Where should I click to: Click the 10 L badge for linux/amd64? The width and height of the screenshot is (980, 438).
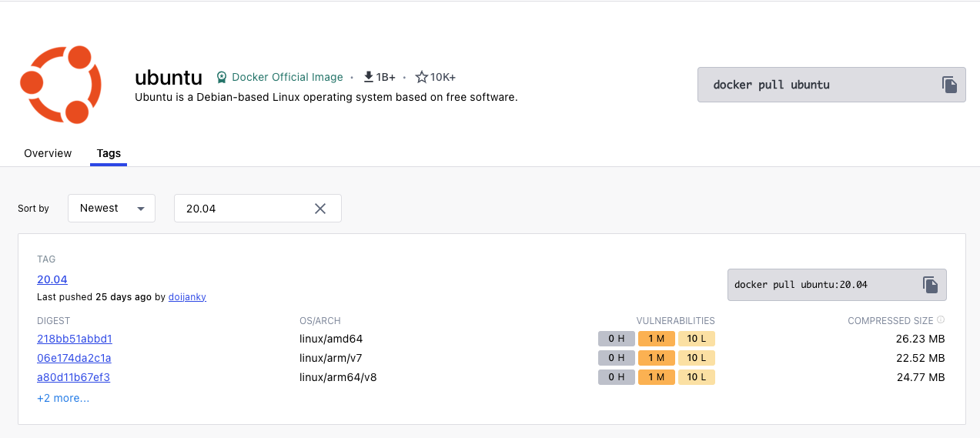[x=697, y=339]
